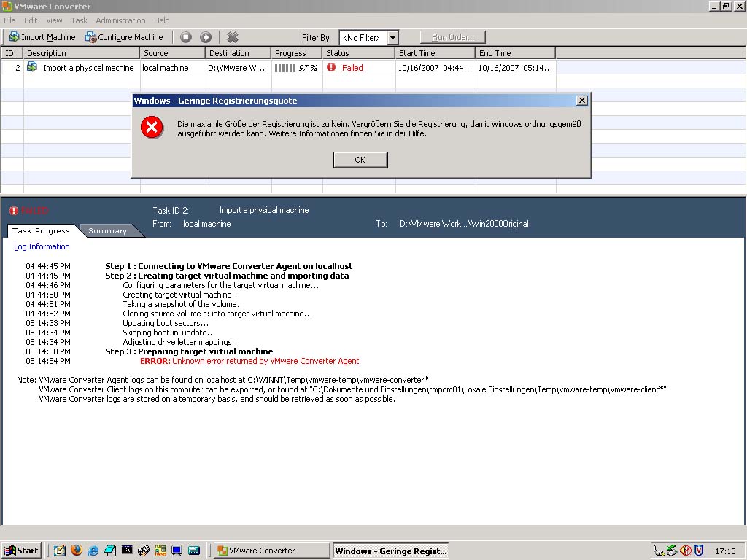Click the FAILED icon in the task details header

[14, 211]
